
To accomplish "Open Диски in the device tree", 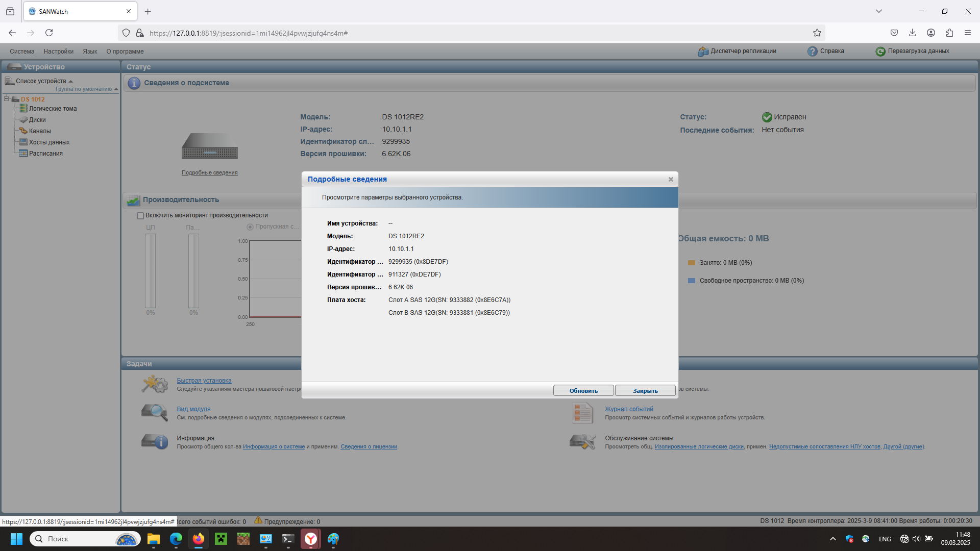I will [37, 120].
